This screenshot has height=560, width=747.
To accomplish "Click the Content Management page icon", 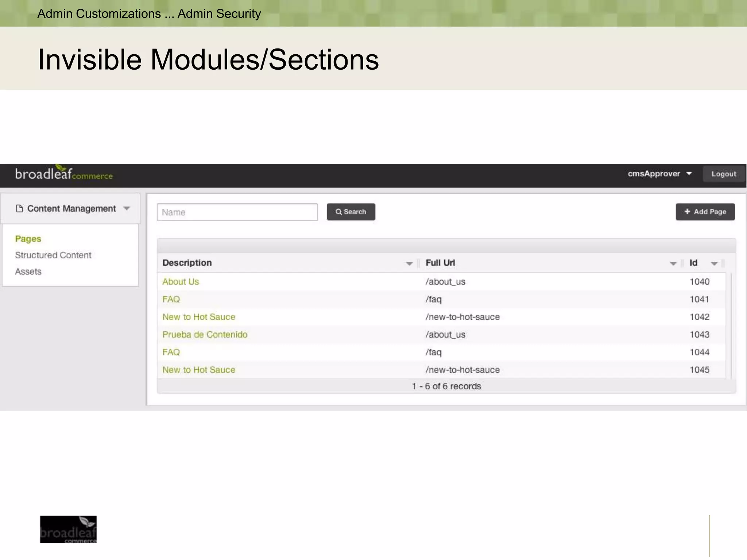I will (x=19, y=209).
